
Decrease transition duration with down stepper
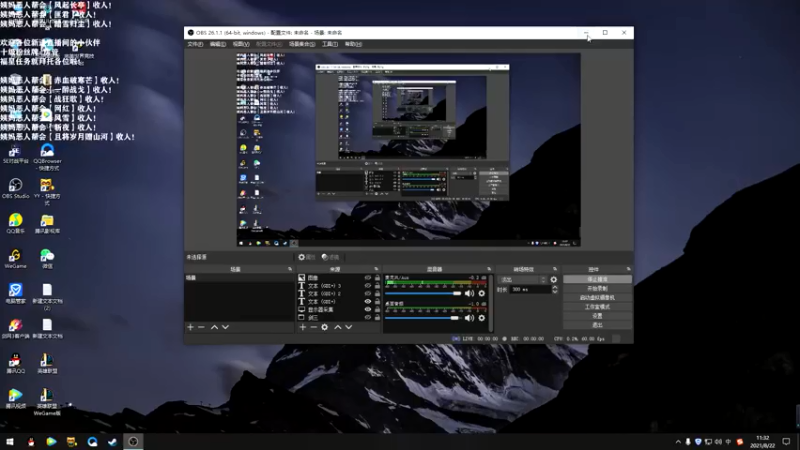point(555,291)
